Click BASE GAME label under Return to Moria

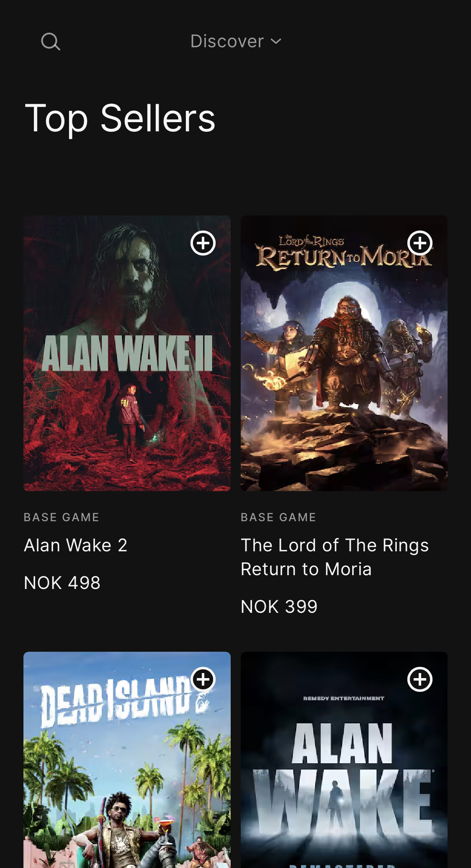click(x=278, y=517)
